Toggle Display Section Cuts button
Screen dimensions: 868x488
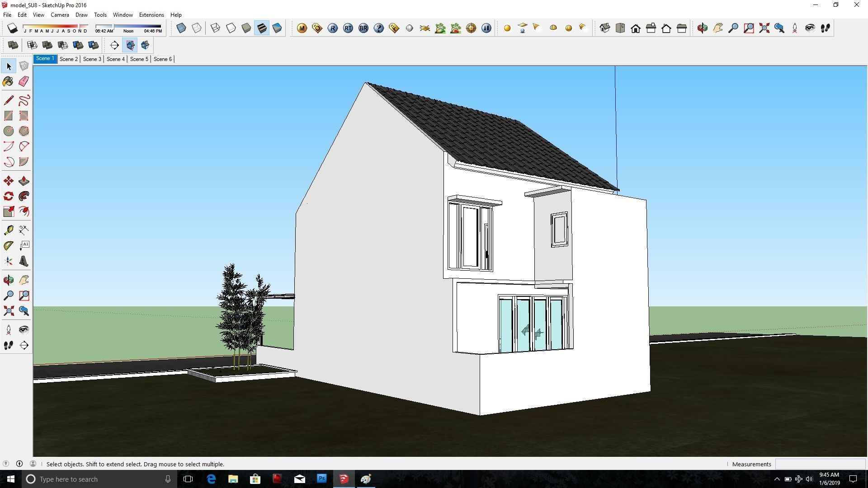click(x=145, y=45)
